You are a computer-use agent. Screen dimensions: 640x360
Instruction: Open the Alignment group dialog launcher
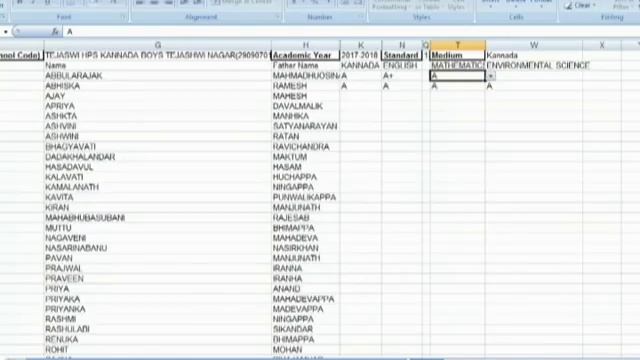tap(278, 17)
